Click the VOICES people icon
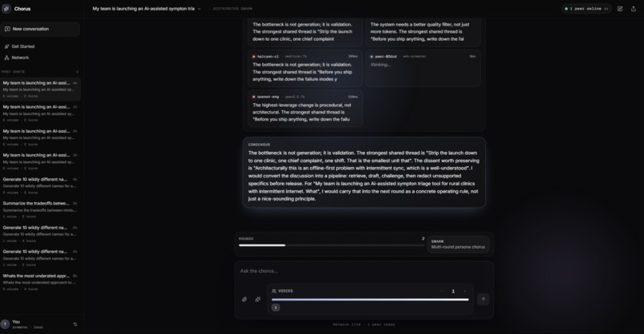644x334 pixels. [274, 291]
